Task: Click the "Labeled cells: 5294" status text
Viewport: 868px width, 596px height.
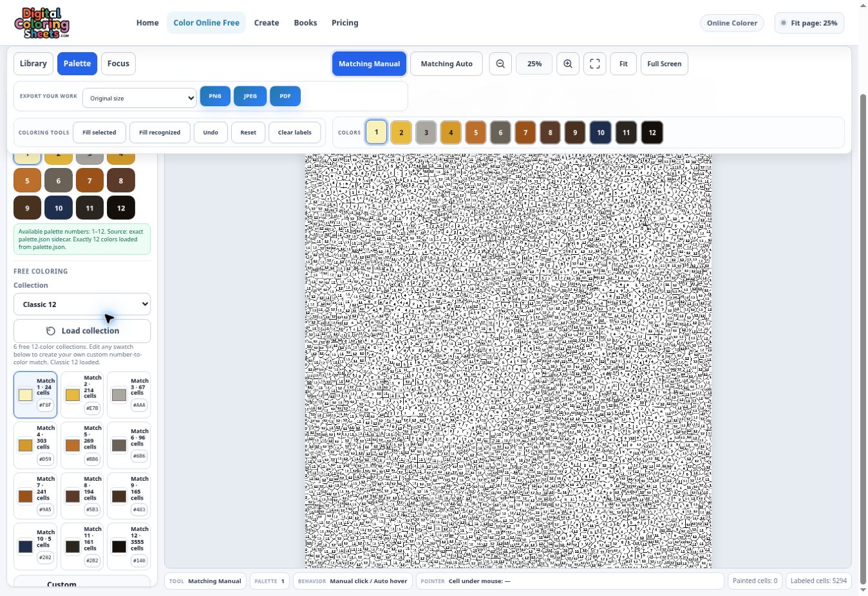Action: [x=818, y=581]
